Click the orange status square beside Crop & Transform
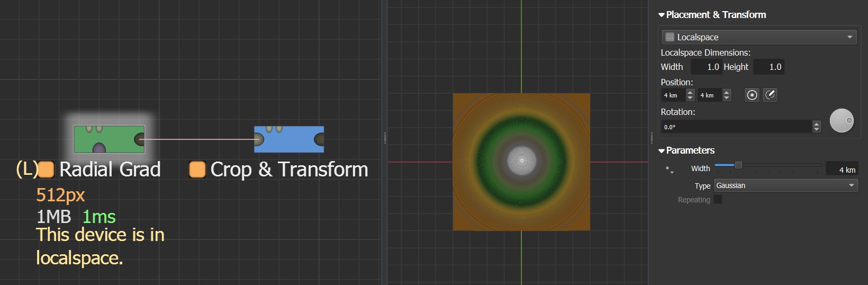This screenshot has height=285, width=868. click(x=197, y=170)
